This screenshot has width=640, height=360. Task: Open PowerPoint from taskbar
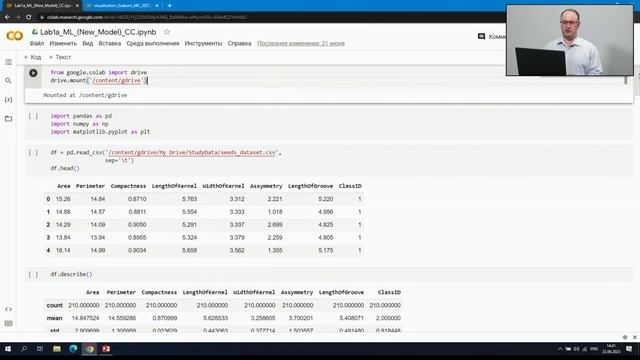click(x=106, y=349)
